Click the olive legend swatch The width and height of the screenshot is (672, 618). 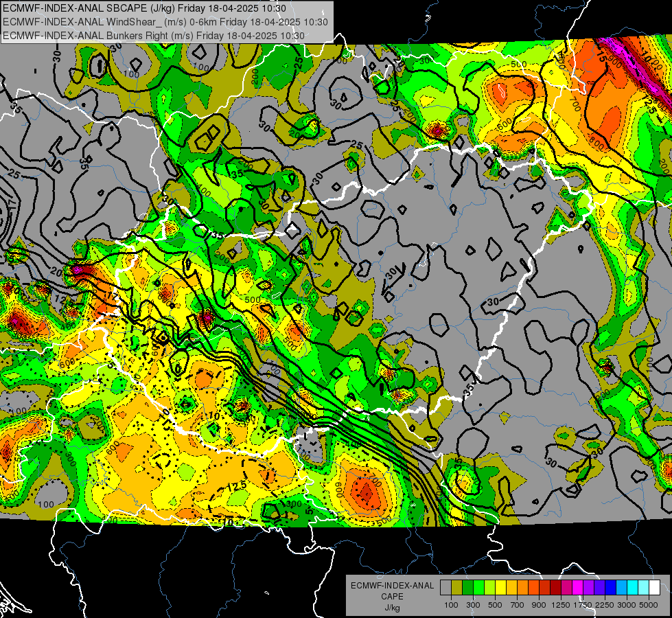coord(456,588)
